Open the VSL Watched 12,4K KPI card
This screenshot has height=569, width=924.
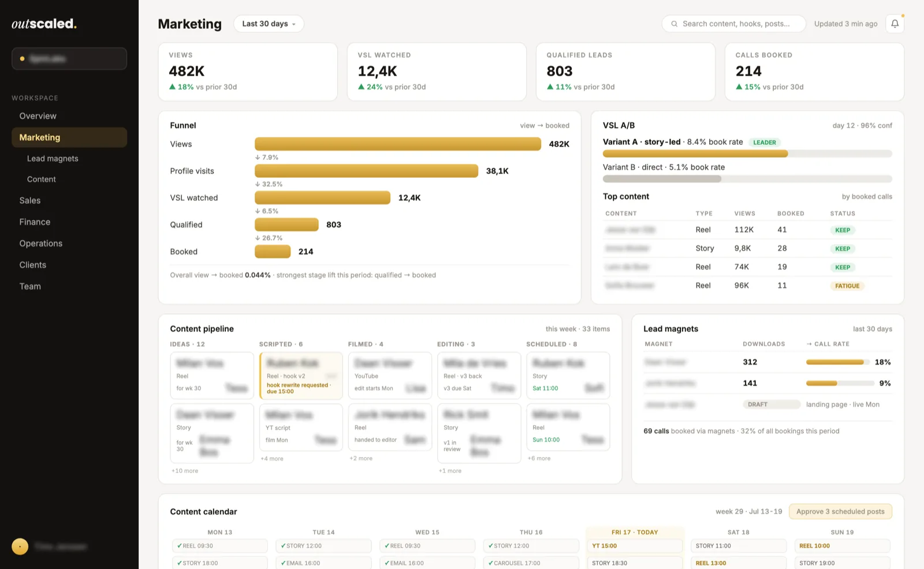(437, 72)
